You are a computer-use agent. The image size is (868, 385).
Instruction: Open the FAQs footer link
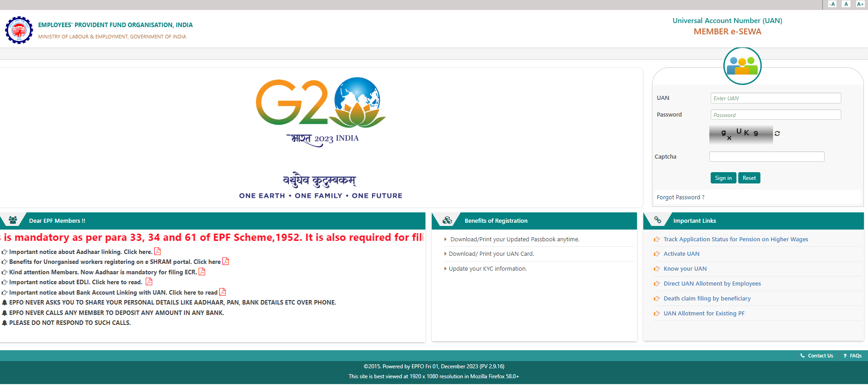pos(855,356)
